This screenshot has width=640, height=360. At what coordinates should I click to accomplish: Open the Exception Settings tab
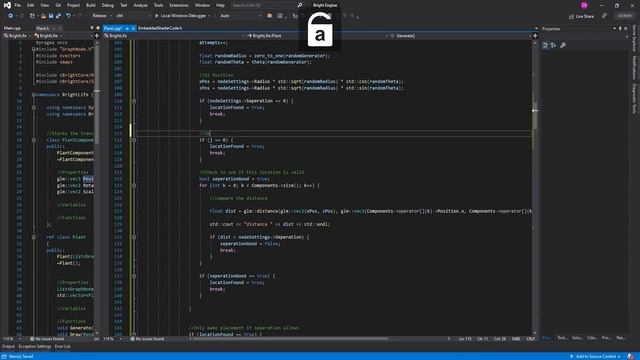click(x=35, y=347)
